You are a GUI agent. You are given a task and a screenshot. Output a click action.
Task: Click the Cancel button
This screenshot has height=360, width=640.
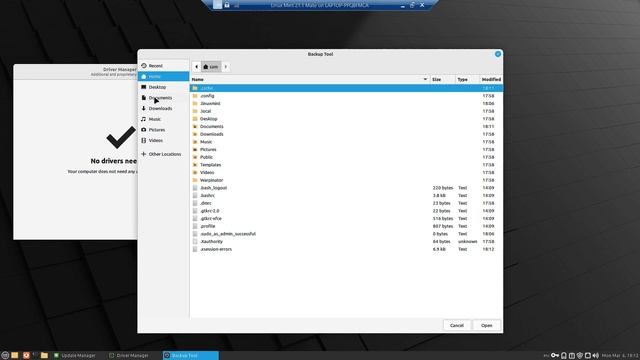pos(457,325)
